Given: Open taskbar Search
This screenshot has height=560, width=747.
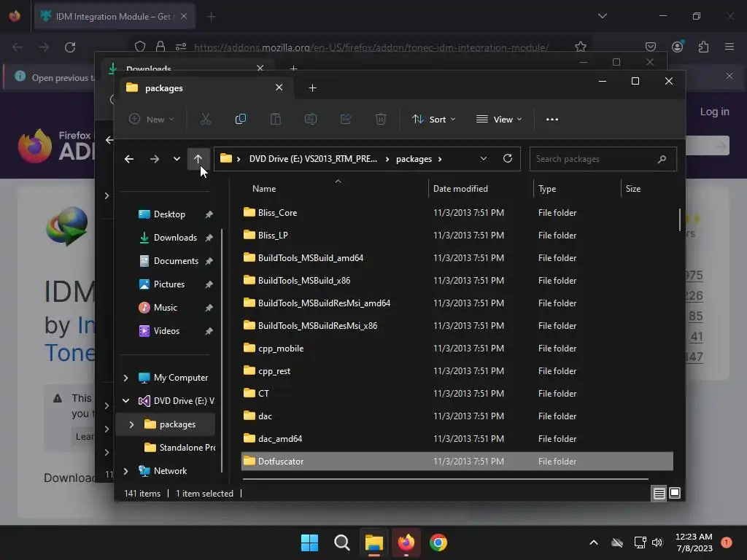Looking at the screenshot, I should (341, 542).
